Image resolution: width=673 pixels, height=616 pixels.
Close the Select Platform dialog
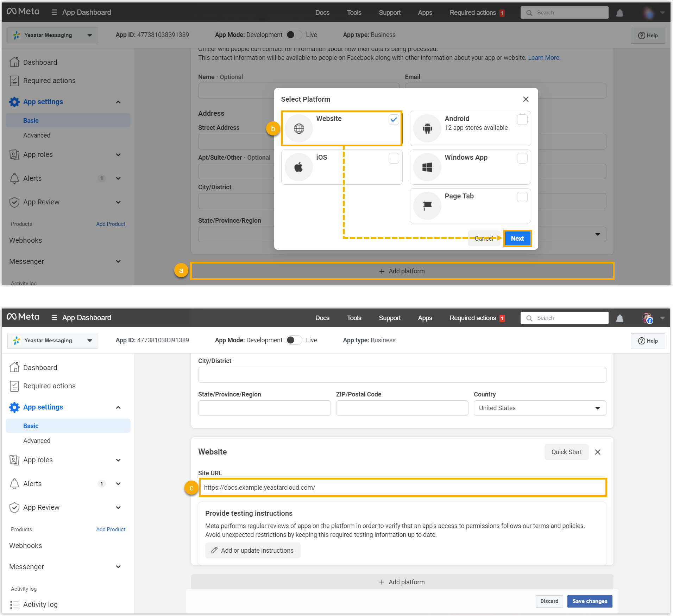[526, 99]
